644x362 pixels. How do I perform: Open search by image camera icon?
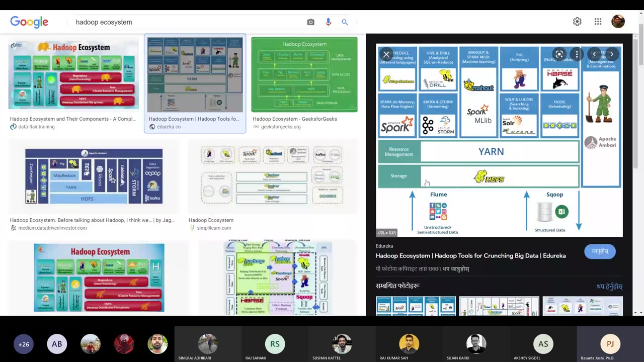coord(310,22)
